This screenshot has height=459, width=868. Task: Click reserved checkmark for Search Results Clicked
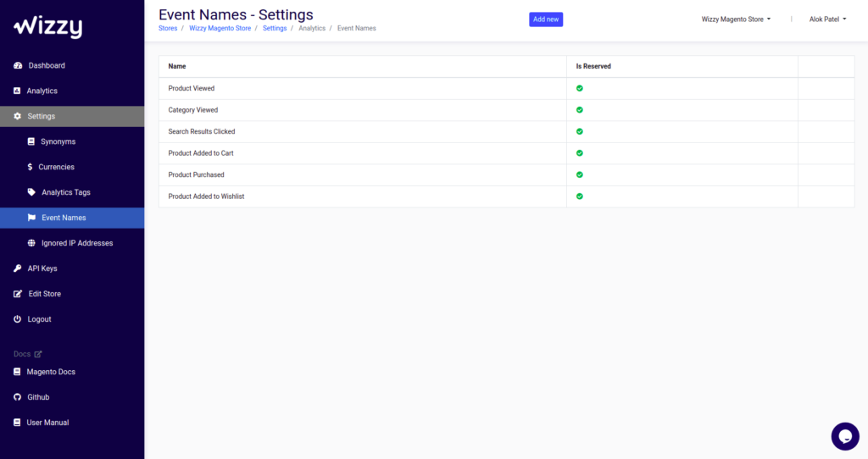coord(580,131)
